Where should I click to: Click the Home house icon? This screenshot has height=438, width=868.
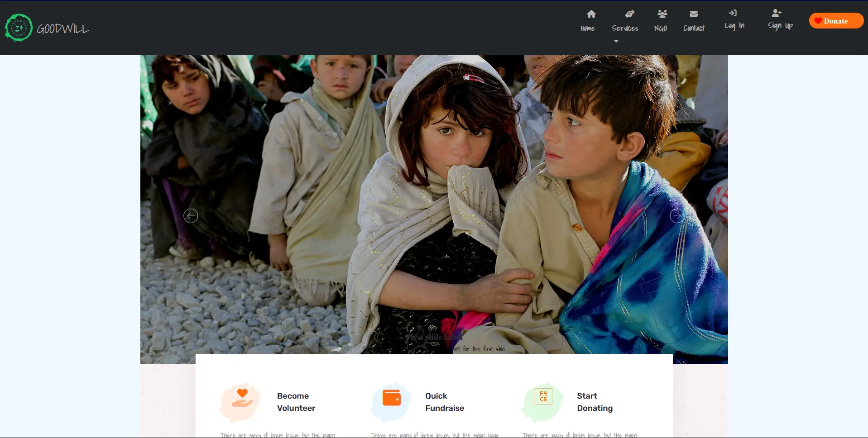(x=591, y=14)
